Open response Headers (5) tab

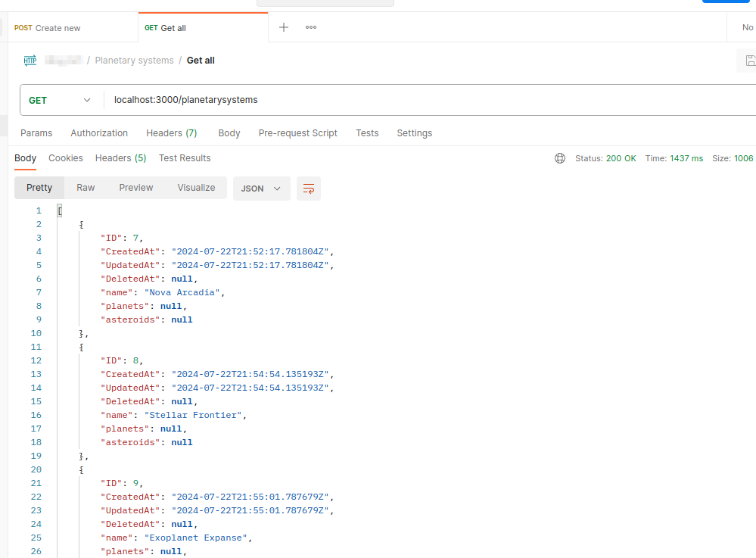pos(120,158)
